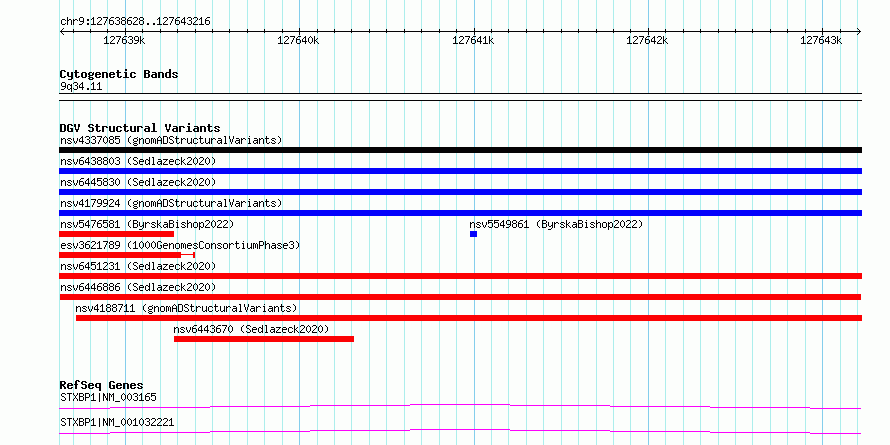Click the chr9:127638628..127643216 region label
890x445 pixels.
pyautogui.click(x=135, y=22)
